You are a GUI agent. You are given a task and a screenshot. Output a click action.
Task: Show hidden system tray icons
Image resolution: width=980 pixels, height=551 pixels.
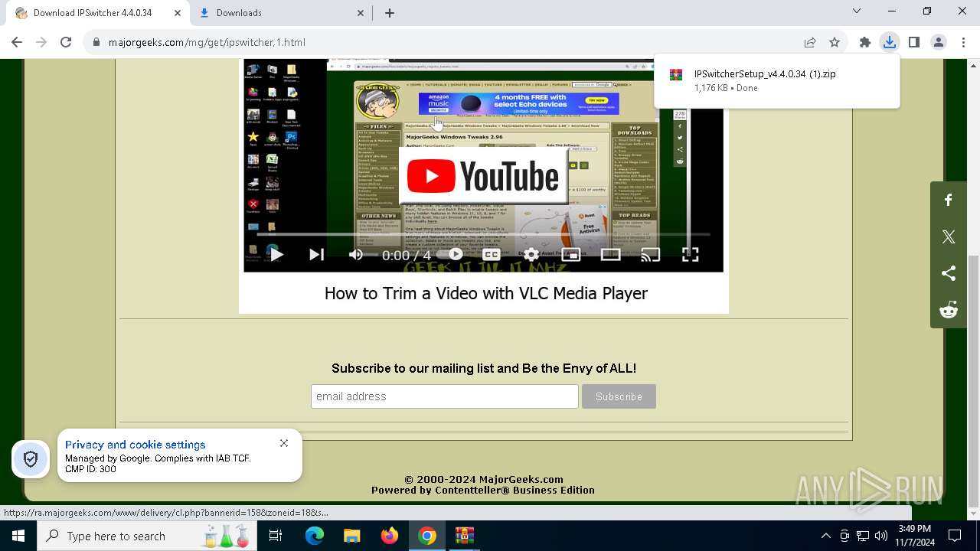(x=825, y=536)
